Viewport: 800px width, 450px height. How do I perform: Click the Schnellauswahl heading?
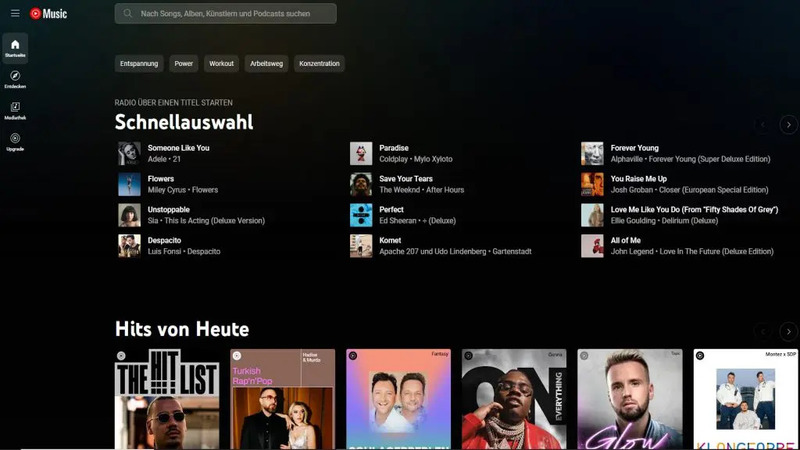tap(184, 122)
